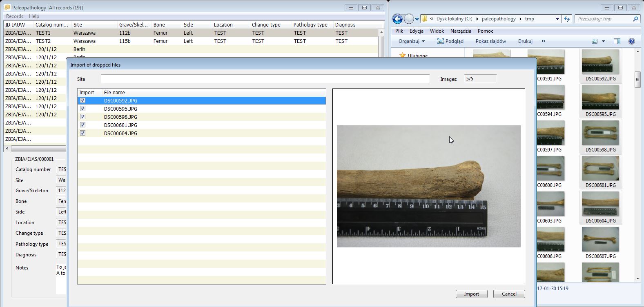Uncheck import checkbox for DSC00598.JPG
This screenshot has width=644, height=307.
click(x=83, y=117)
